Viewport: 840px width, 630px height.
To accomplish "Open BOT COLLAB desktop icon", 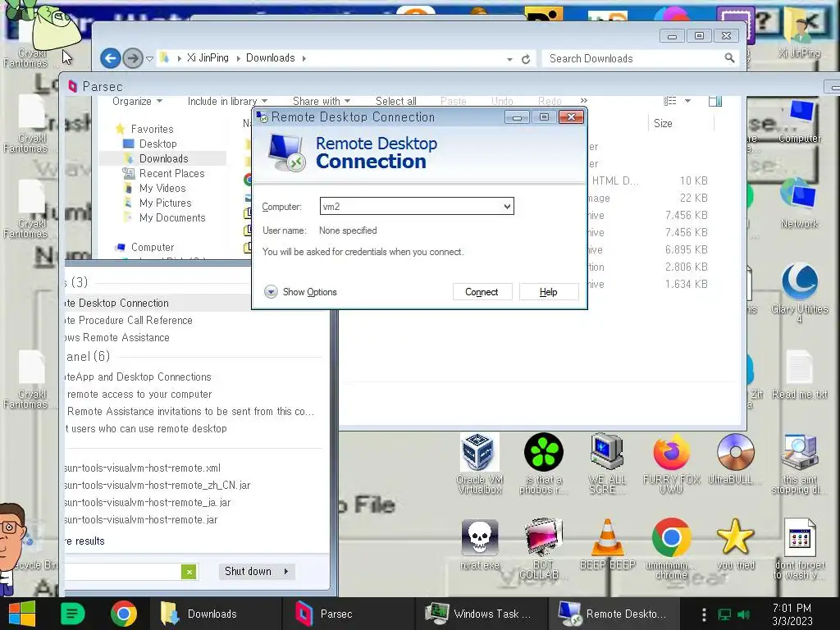I will [x=543, y=548].
